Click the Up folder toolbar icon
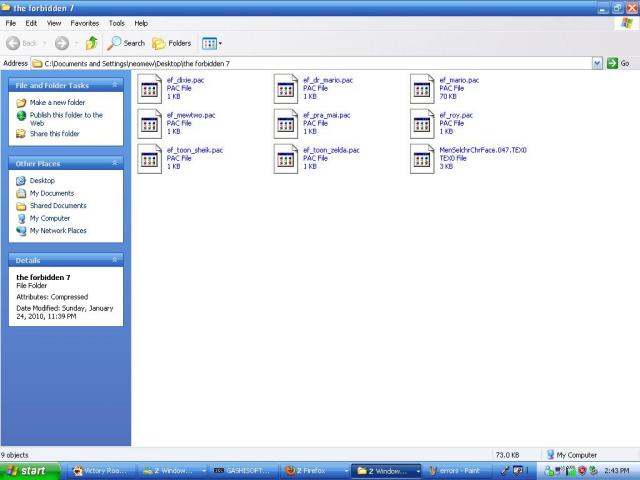This screenshot has width=640, height=480. click(x=92, y=43)
